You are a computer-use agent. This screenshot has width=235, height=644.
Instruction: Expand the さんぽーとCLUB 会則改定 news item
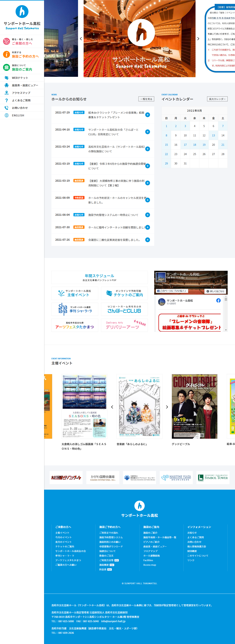pyautogui.click(x=148, y=132)
